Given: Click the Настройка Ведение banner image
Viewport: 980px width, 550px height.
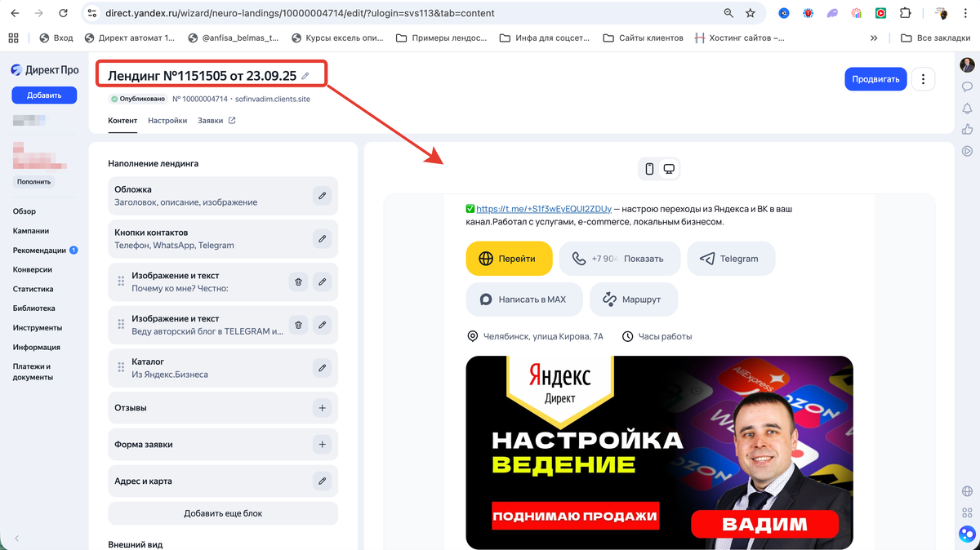Looking at the screenshot, I should pos(659,453).
